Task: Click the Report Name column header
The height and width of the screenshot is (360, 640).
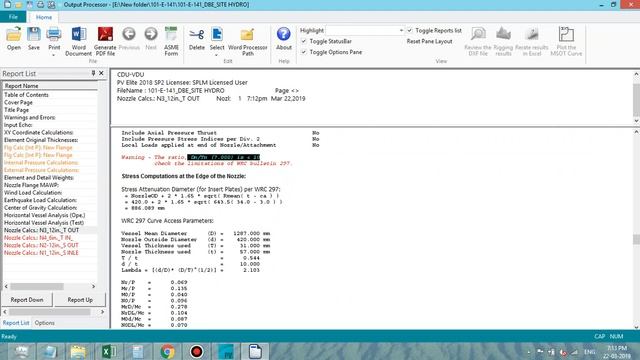Action: (50, 86)
